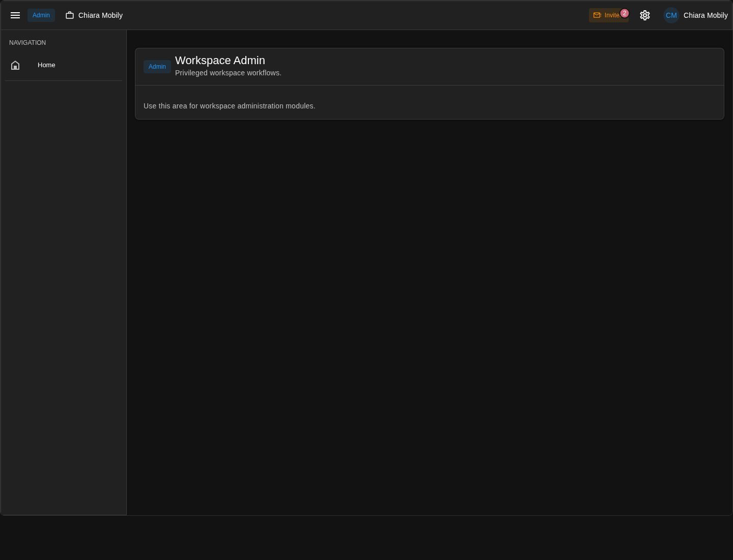Go to Home in navigation

64,65
